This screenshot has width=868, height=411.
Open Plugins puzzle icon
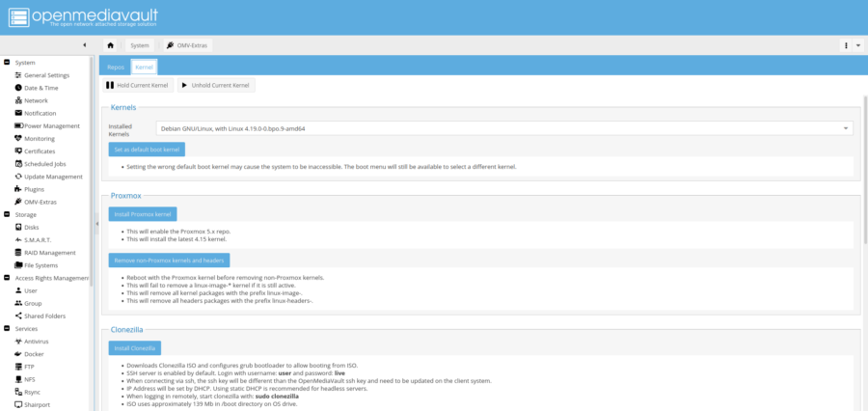click(x=18, y=189)
